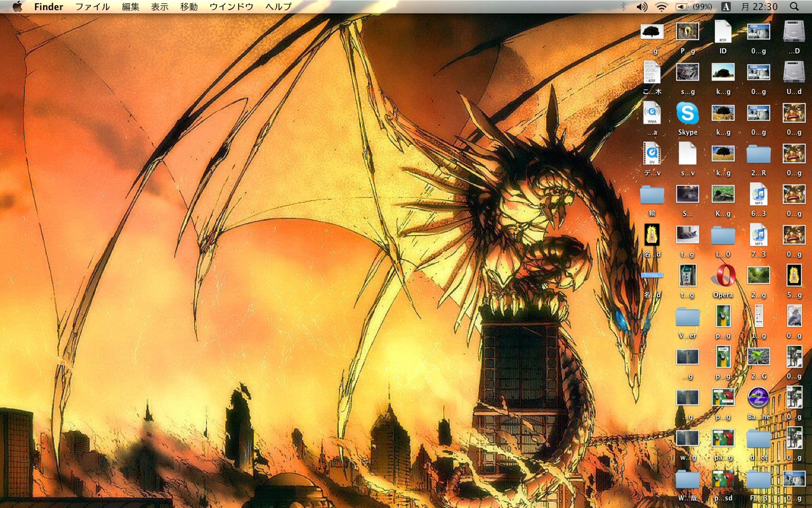Open the 表示 menu
This screenshot has height=508, width=812.
click(x=160, y=6)
